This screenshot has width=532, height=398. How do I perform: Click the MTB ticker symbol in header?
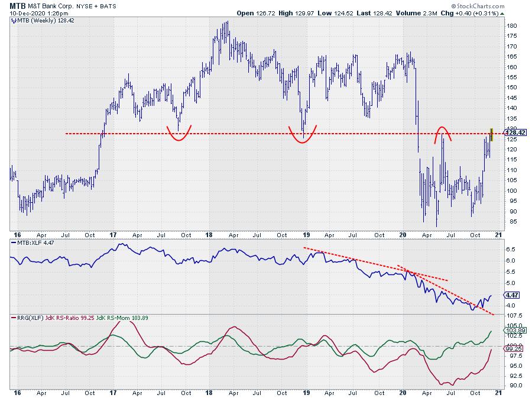(x=17, y=5)
